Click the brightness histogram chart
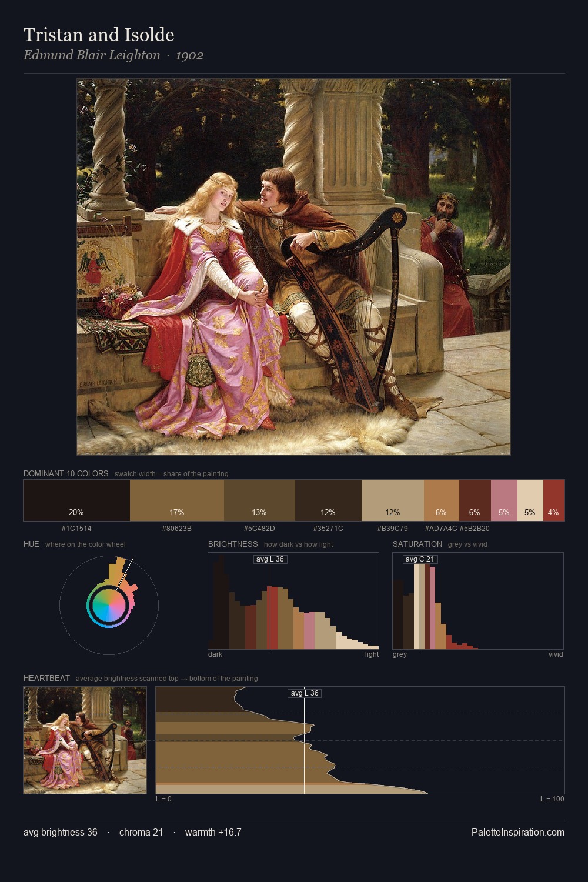 [x=293, y=601]
